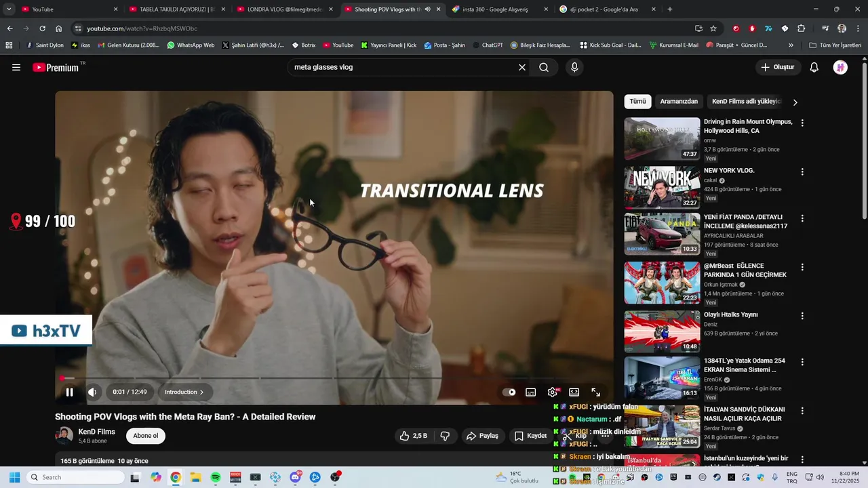Start voice search with the microphone
The height and width of the screenshot is (488, 868).
coord(574,67)
